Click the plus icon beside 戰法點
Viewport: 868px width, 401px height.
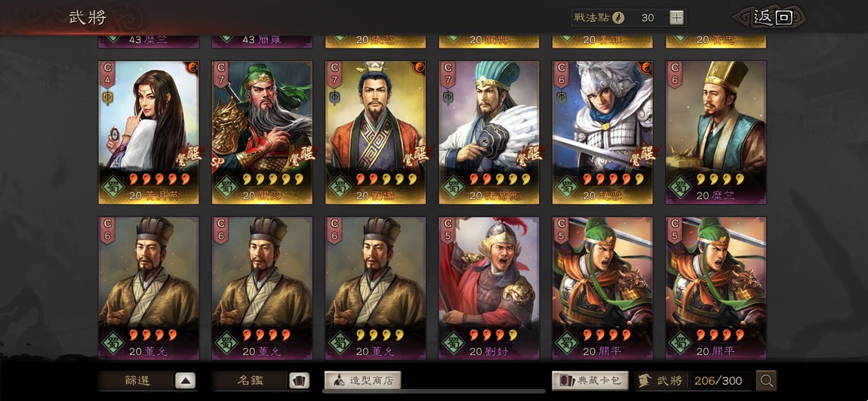(x=676, y=17)
